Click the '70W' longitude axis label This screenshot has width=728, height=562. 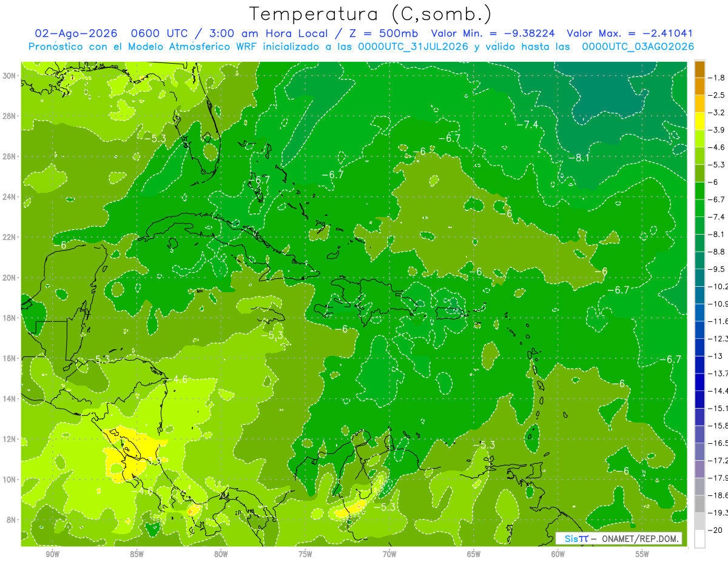389,554
